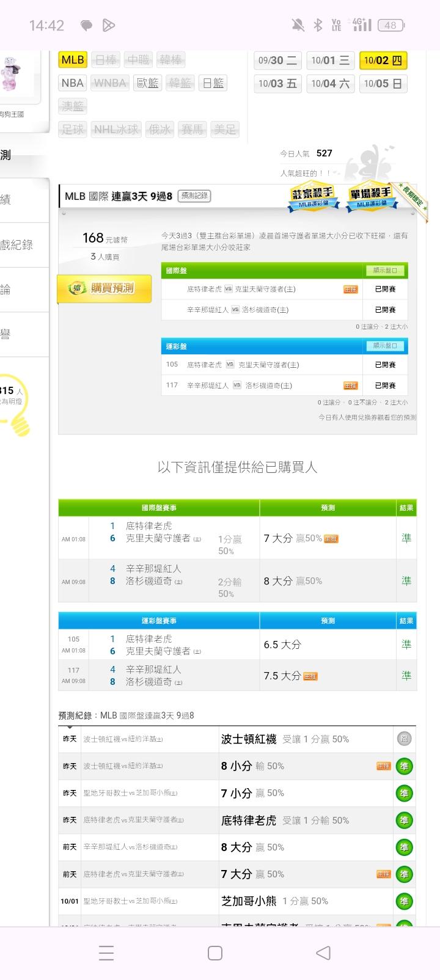Click green 準 icon on 8 大分 record row

(x=403, y=847)
